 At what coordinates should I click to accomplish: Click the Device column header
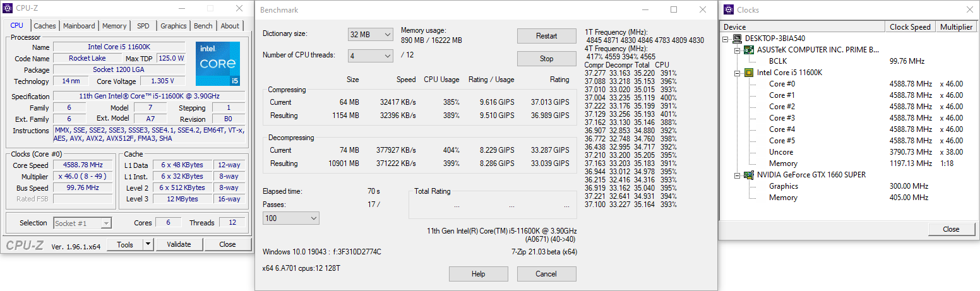(x=803, y=27)
